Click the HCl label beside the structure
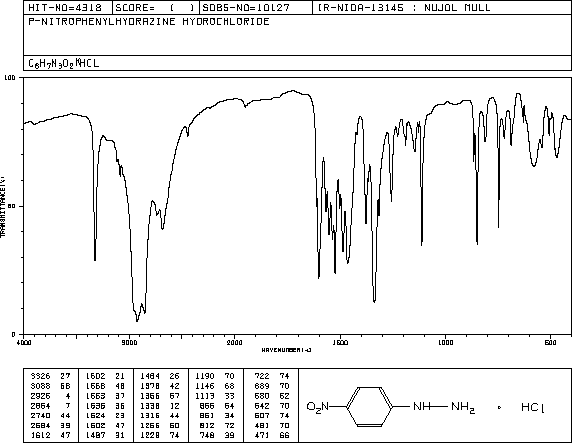 pos(533,407)
